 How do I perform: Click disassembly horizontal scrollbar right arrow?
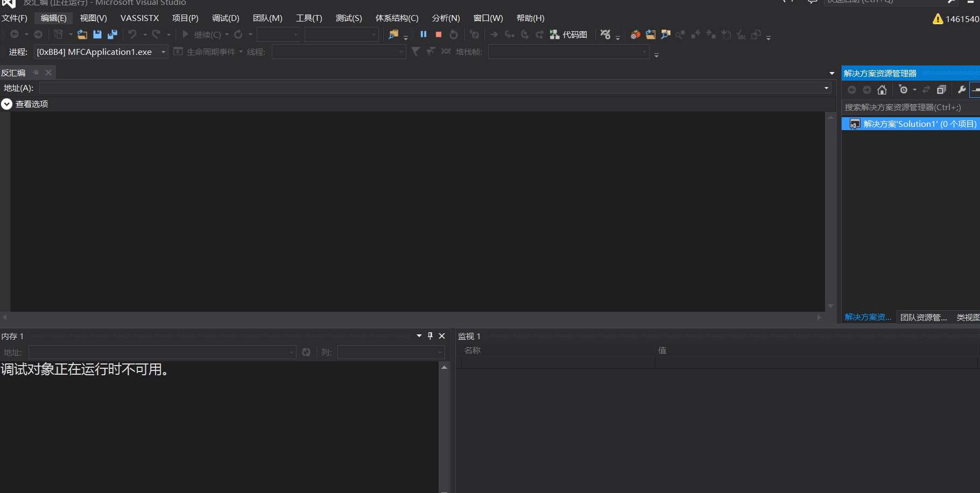tap(819, 318)
